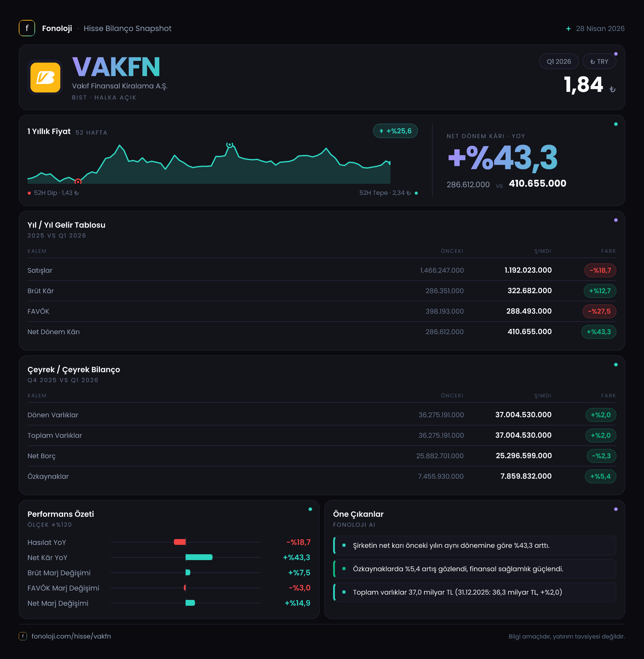
Task: Click the Yıl / Yıl Gelir Tablosu heading
Action: [x=66, y=225]
